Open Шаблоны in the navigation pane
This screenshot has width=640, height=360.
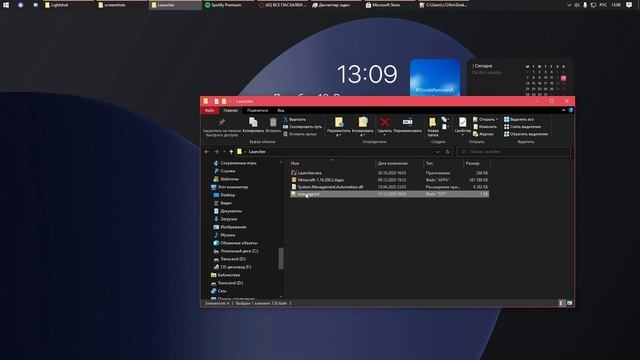click(x=226, y=179)
